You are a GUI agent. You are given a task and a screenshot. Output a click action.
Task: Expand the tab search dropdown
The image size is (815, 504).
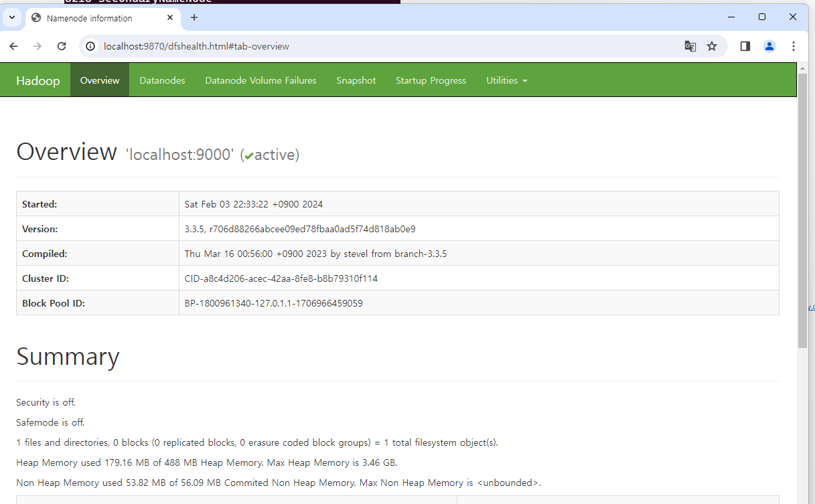11,18
